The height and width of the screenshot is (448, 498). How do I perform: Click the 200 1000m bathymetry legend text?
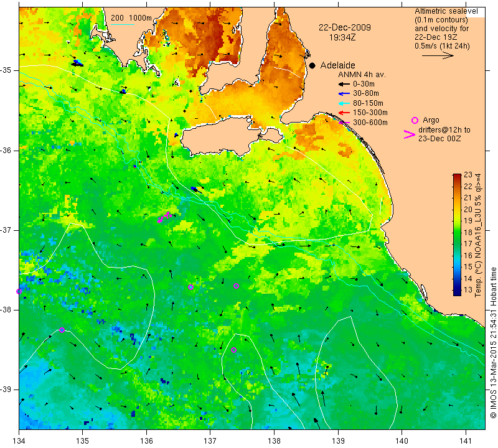tap(131, 18)
